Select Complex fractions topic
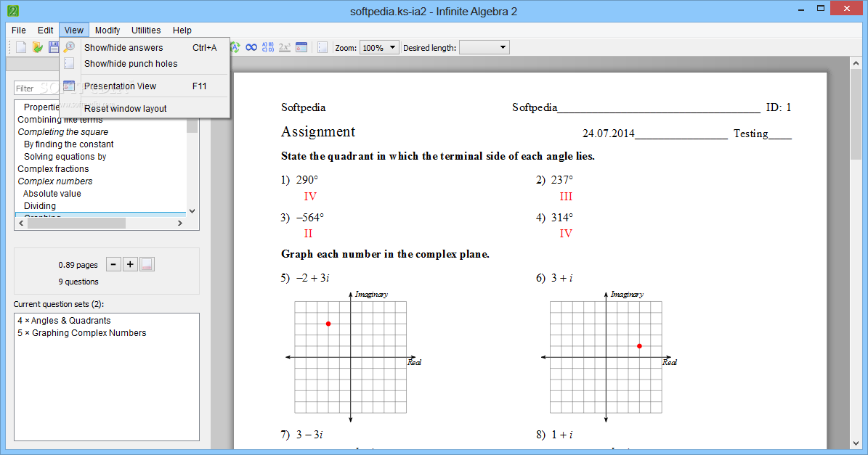 point(53,168)
